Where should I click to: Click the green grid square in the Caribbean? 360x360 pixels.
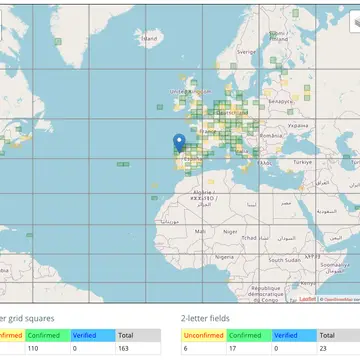(29, 235)
